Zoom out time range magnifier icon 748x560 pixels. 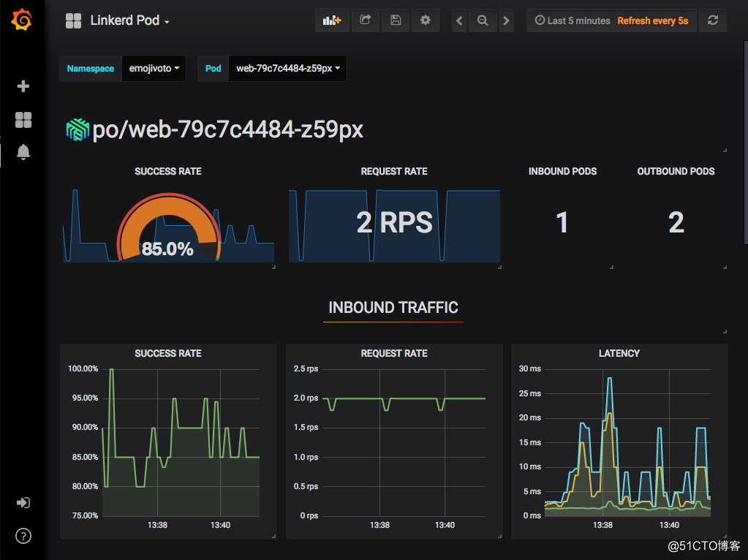(483, 20)
